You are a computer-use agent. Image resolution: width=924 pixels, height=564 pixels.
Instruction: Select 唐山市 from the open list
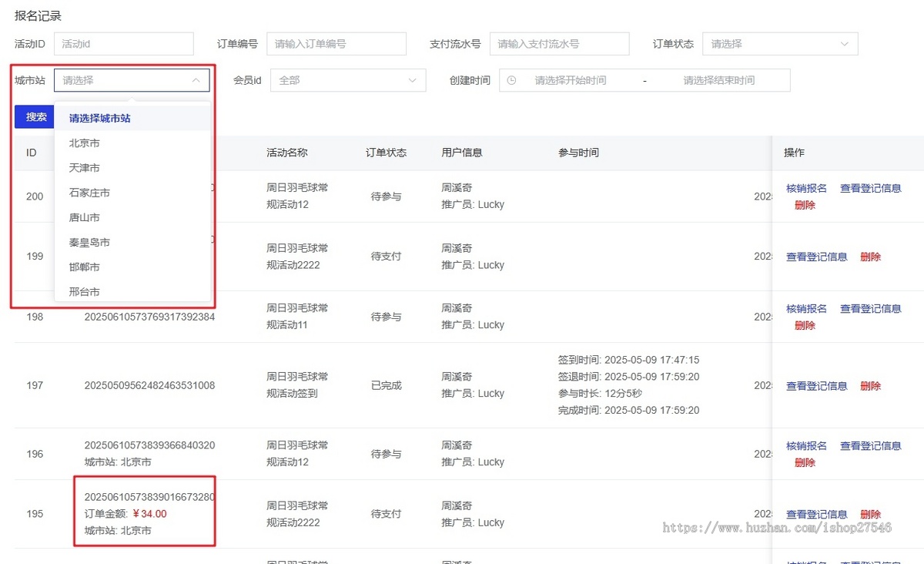coord(82,217)
